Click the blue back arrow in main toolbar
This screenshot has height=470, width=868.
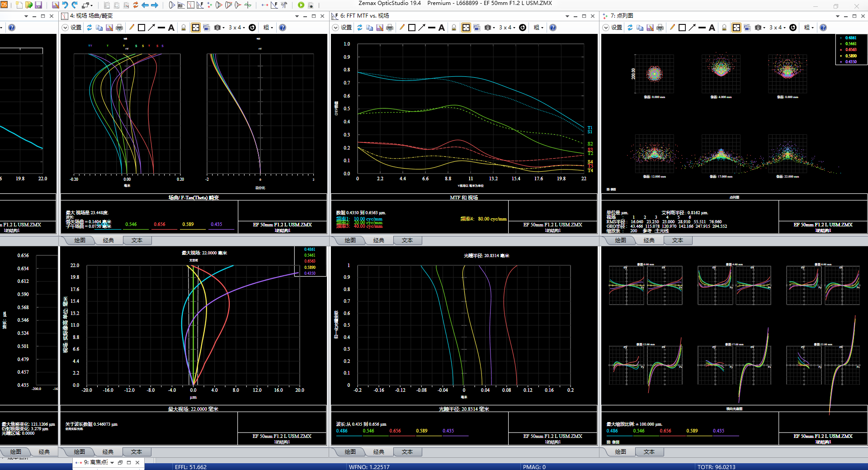click(145, 5)
